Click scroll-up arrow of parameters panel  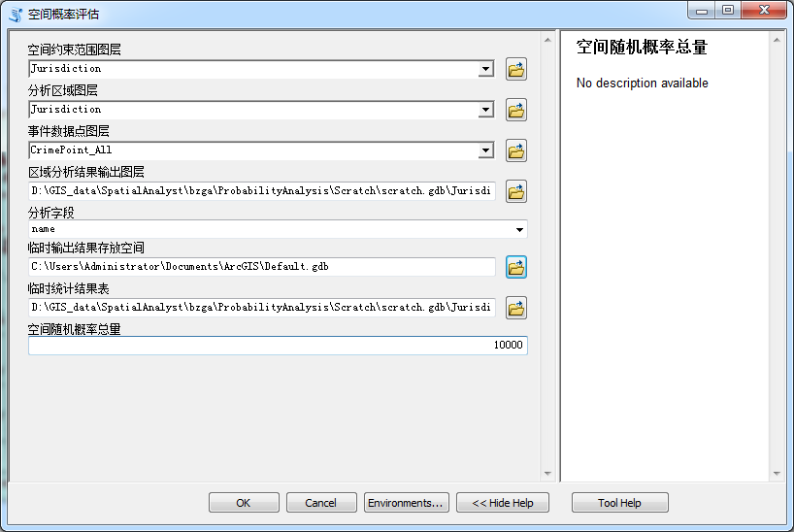click(547, 40)
